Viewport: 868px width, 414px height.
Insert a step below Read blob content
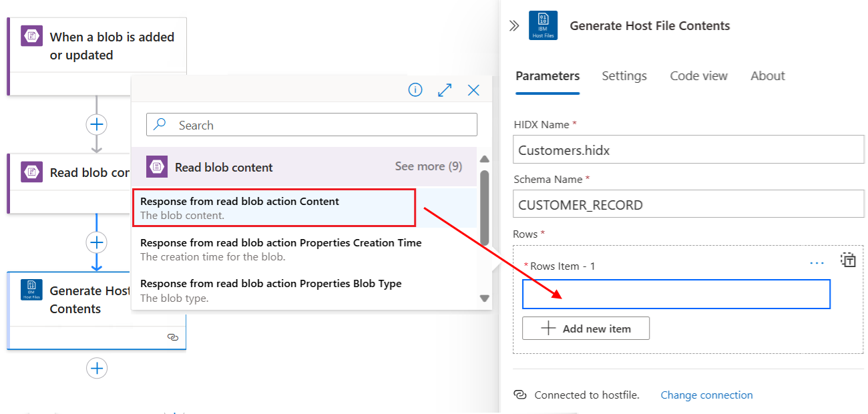(97, 242)
